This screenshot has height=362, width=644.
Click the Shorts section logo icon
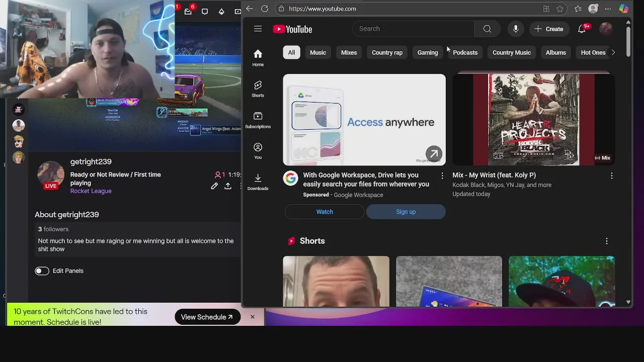click(x=291, y=241)
